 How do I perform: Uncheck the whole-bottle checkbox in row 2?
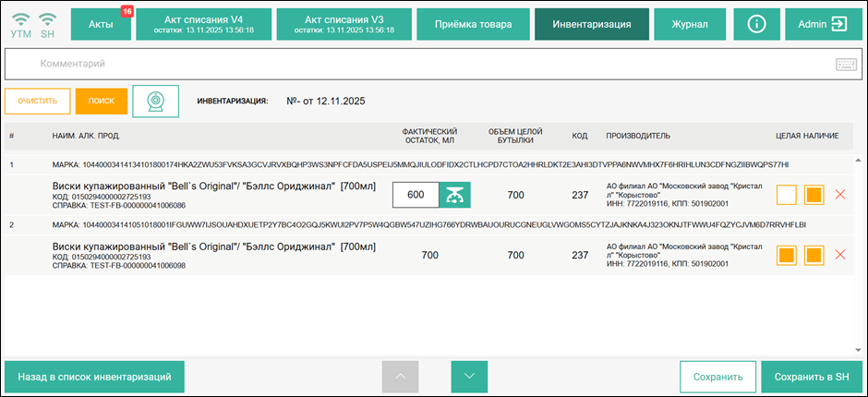click(787, 255)
